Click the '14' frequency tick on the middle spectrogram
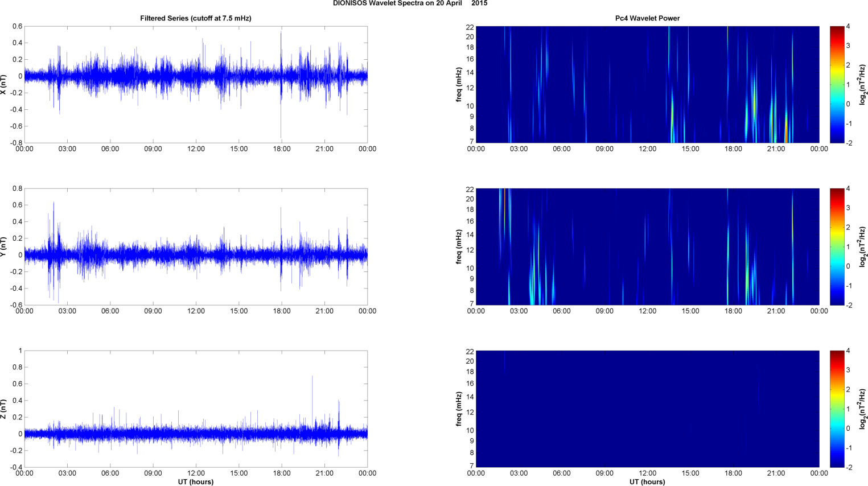The image size is (868, 486). pos(470,234)
